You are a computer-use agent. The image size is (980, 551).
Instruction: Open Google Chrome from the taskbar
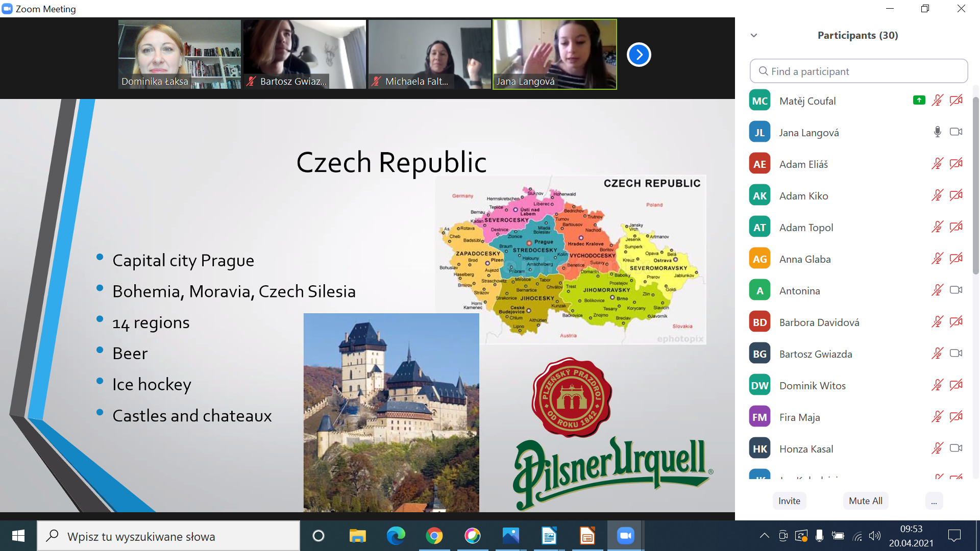pos(434,536)
